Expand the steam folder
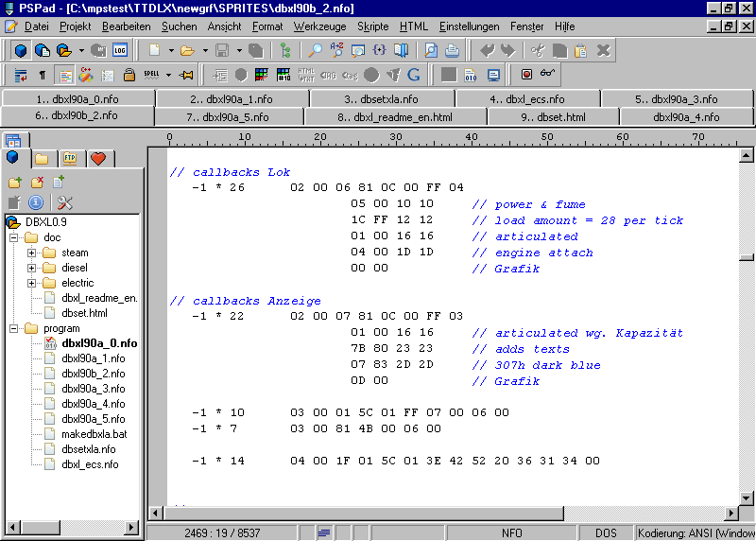Screen dimensions: 756x541 (x=31, y=253)
